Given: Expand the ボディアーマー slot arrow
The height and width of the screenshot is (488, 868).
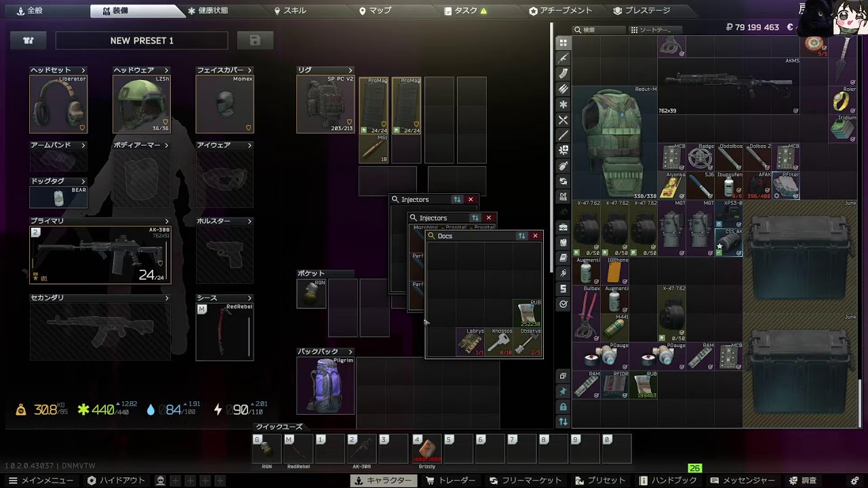Looking at the screenshot, I should (x=166, y=145).
